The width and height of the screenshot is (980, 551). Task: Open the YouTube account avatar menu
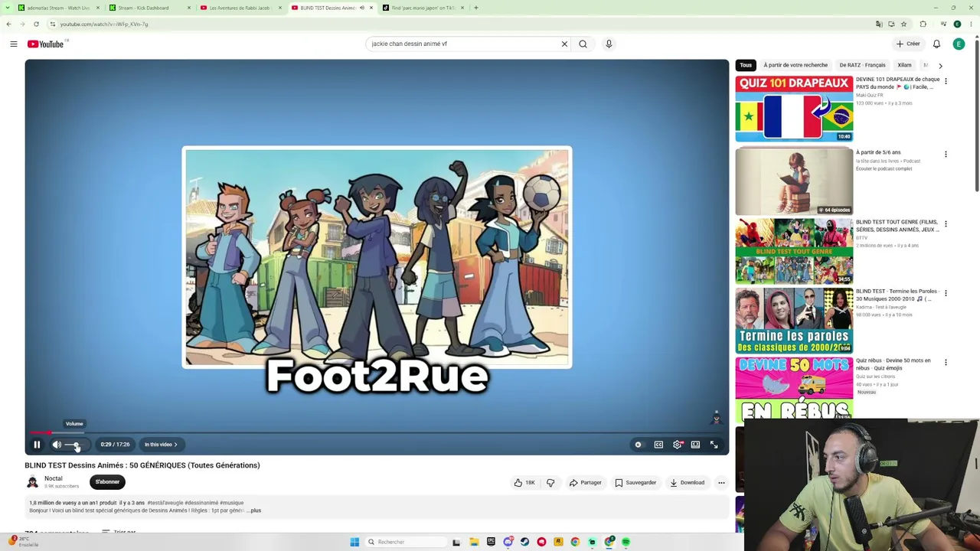(959, 44)
